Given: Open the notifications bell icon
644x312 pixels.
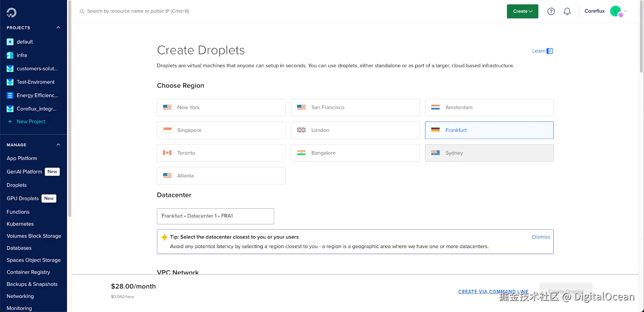Looking at the screenshot, I should coord(567,11).
